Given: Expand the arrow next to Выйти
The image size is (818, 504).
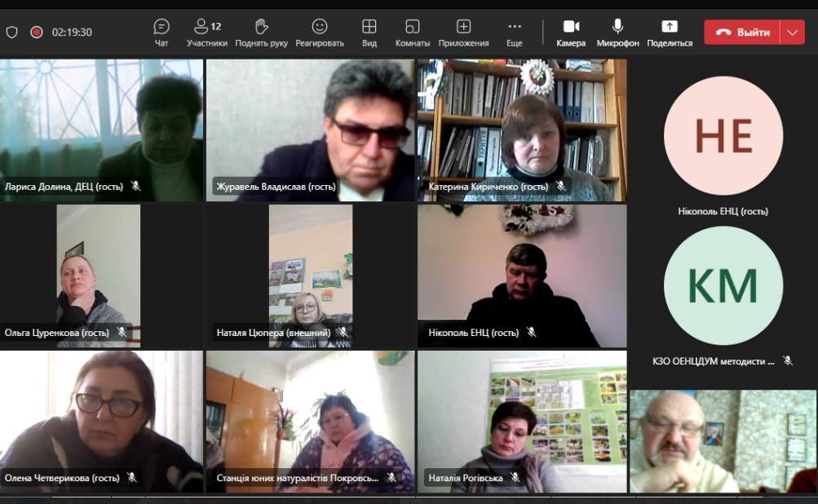Looking at the screenshot, I should point(792,32).
